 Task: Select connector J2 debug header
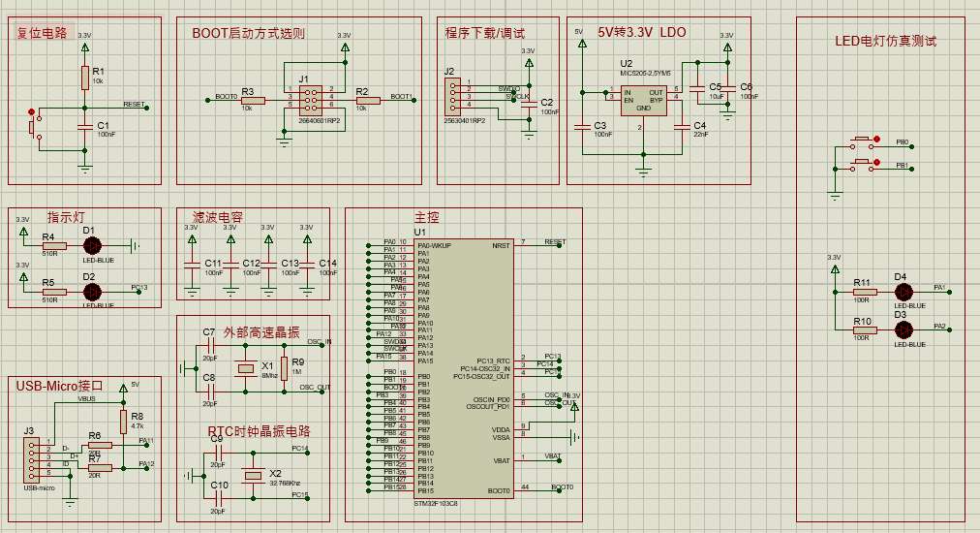click(x=452, y=96)
